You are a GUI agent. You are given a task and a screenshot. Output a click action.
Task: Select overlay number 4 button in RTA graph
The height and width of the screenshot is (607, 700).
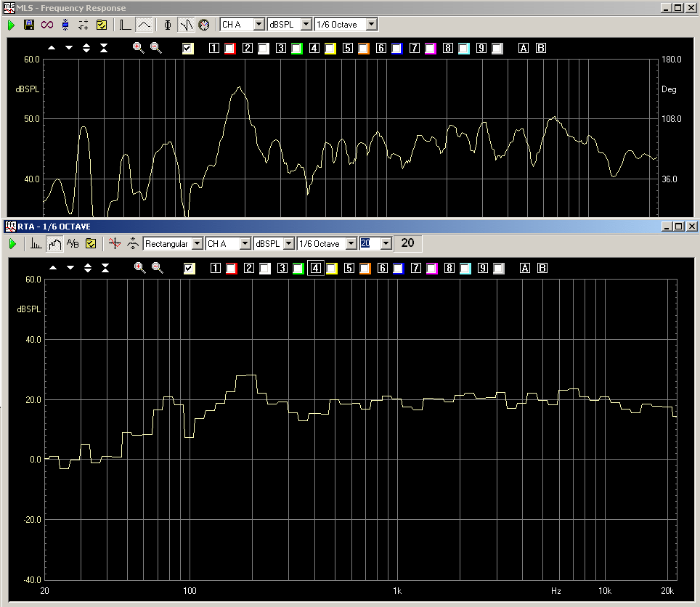pos(315,269)
